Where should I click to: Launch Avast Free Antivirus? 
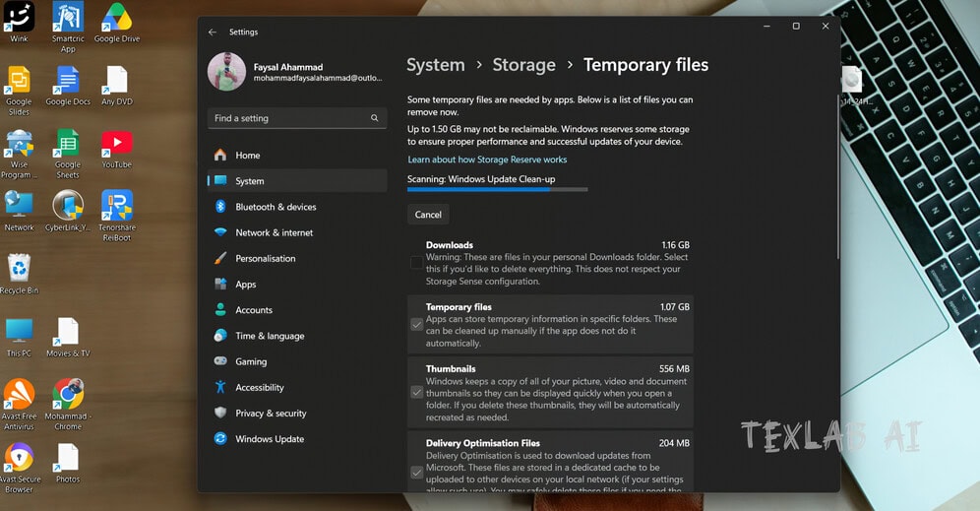19,405
